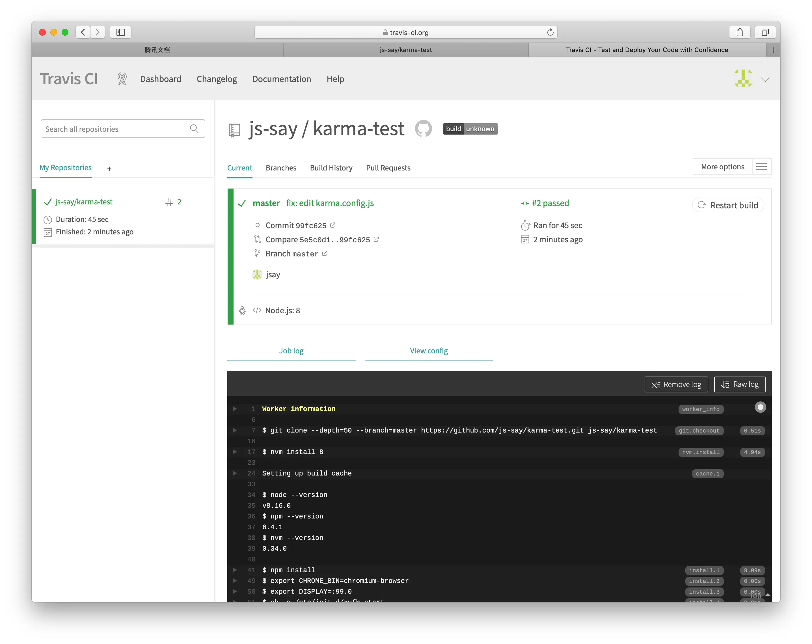
Task: Expand export DISPLAY=:99.0 log fold
Action: click(x=235, y=592)
